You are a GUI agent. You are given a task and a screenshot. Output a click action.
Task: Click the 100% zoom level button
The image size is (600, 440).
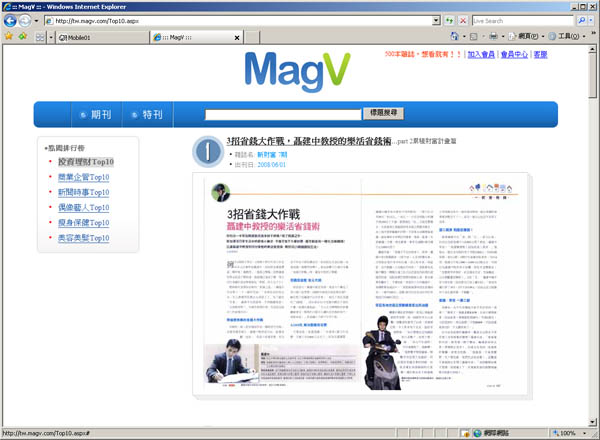pos(564,433)
